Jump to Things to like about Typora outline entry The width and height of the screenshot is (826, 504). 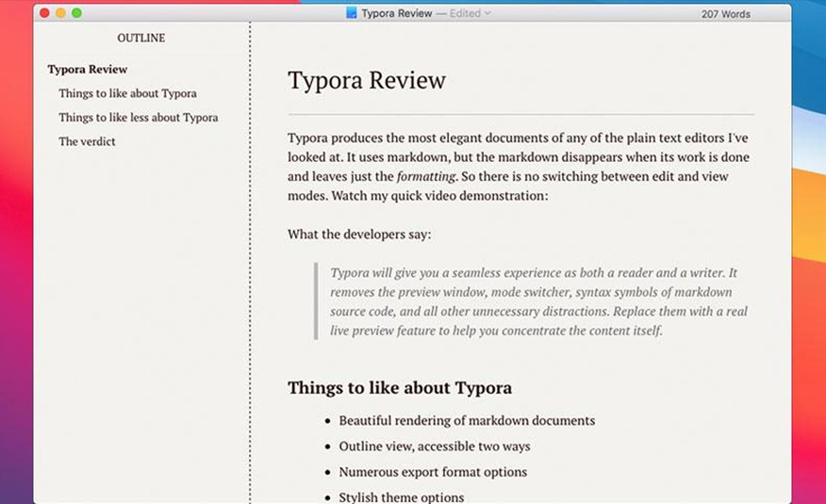[127, 93]
